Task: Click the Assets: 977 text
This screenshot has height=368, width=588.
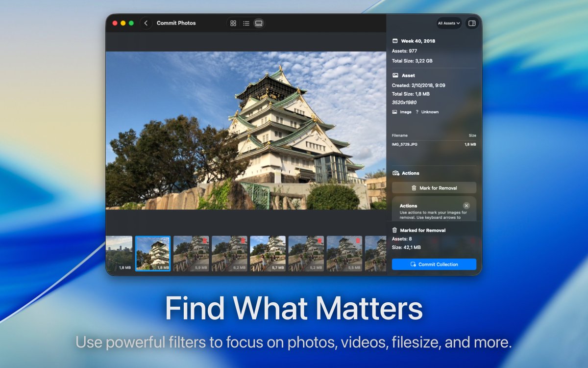Action: [x=404, y=51]
